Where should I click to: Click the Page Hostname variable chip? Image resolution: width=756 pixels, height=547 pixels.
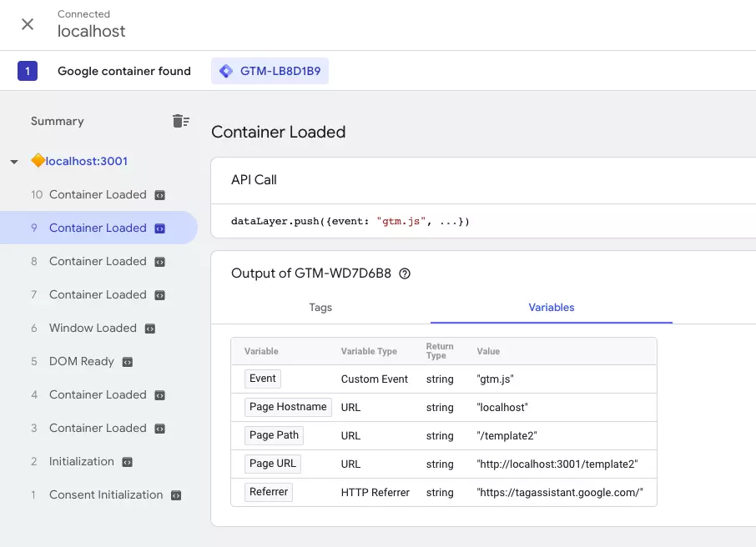(288, 407)
